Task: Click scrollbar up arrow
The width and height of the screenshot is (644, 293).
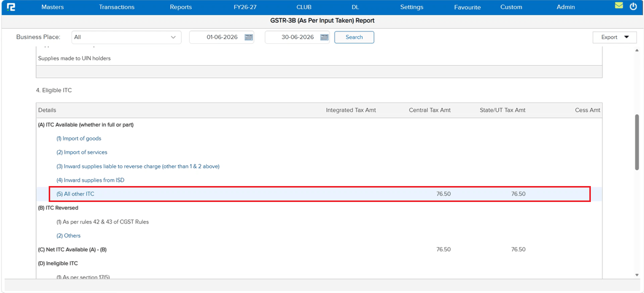Action: pyautogui.click(x=637, y=50)
